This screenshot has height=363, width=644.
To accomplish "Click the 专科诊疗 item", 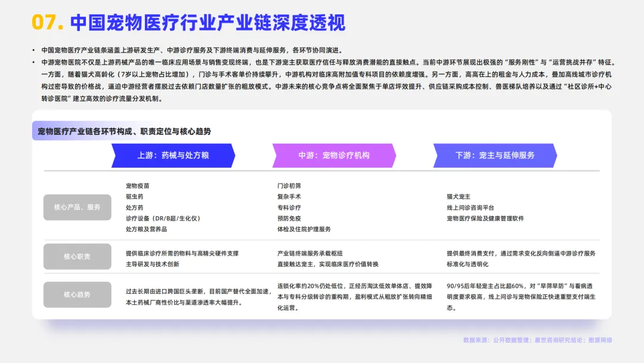I will click(x=289, y=208).
